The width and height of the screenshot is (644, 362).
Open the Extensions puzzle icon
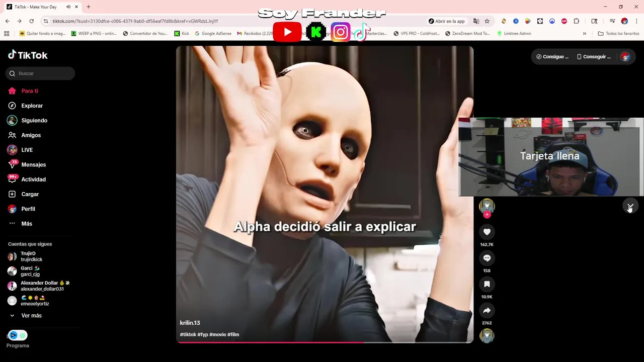(577, 21)
